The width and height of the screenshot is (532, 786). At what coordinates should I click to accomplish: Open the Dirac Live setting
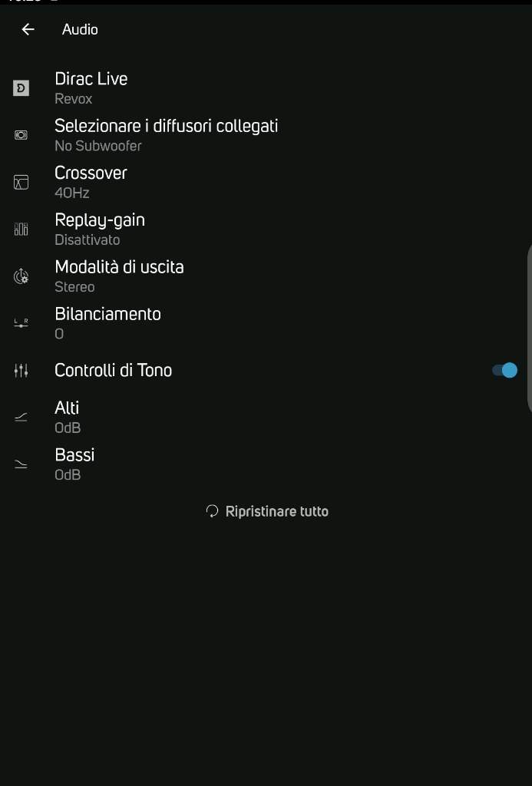[266, 88]
